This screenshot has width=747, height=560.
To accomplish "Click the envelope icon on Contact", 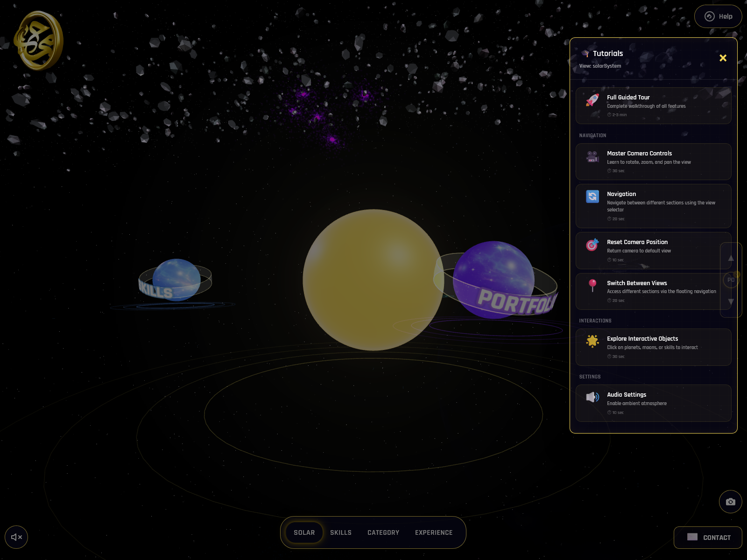I will click(x=692, y=537).
